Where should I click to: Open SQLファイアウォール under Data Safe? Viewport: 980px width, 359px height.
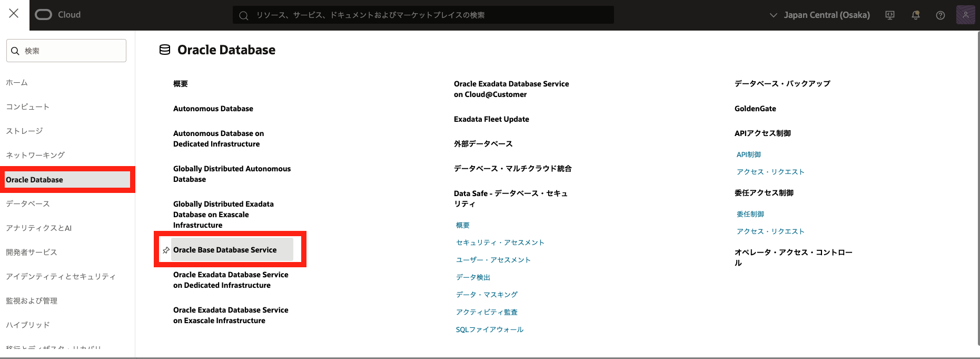click(x=489, y=330)
